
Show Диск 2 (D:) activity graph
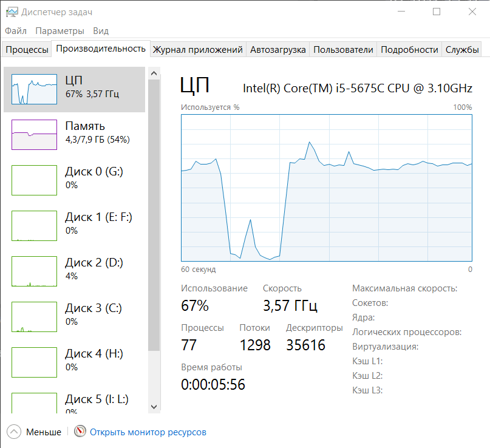click(35, 271)
